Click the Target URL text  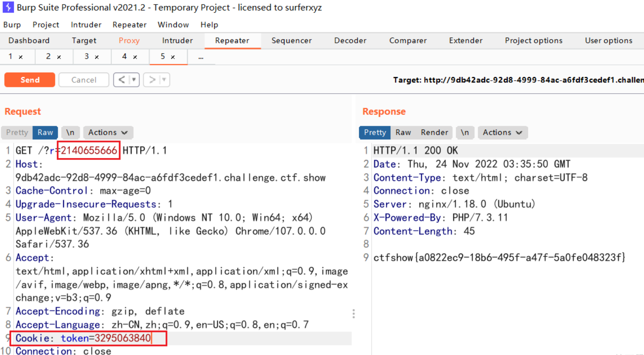point(518,80)
